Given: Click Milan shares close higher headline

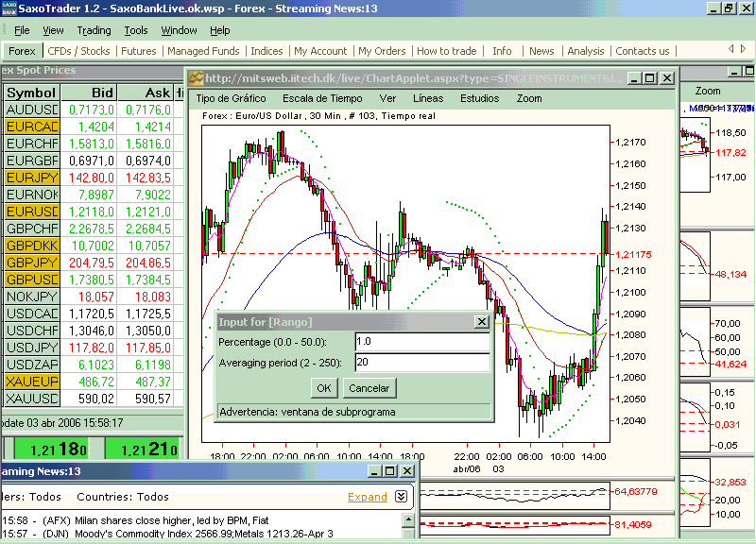Looking at the screenshot, I should 172,520.
